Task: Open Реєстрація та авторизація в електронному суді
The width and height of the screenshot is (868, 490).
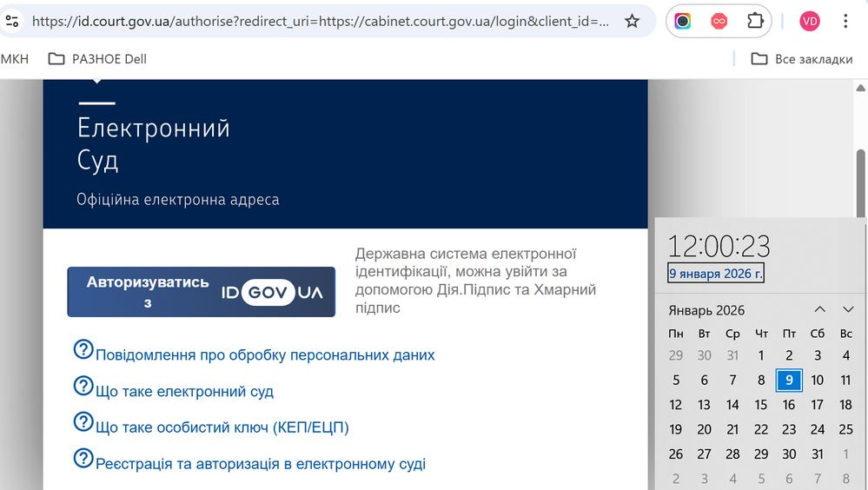Action: pos(261,464)
